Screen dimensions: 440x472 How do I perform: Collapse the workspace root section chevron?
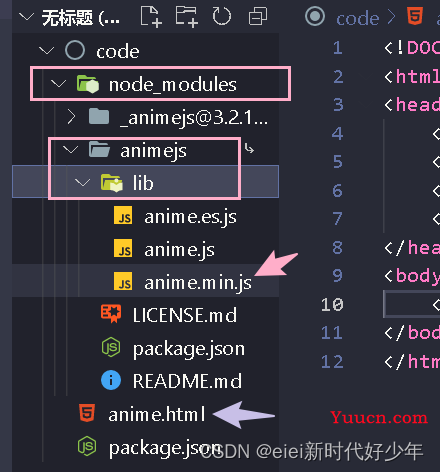(26, 16)
